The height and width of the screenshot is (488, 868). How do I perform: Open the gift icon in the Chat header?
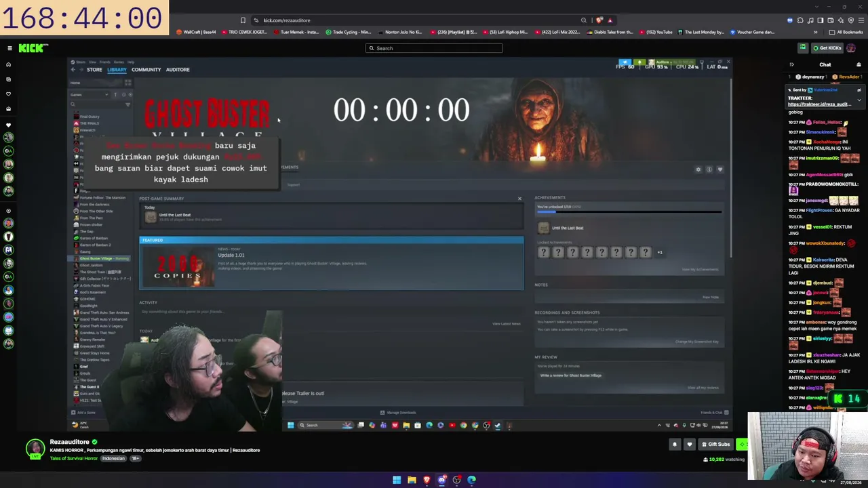click(859, 65)
